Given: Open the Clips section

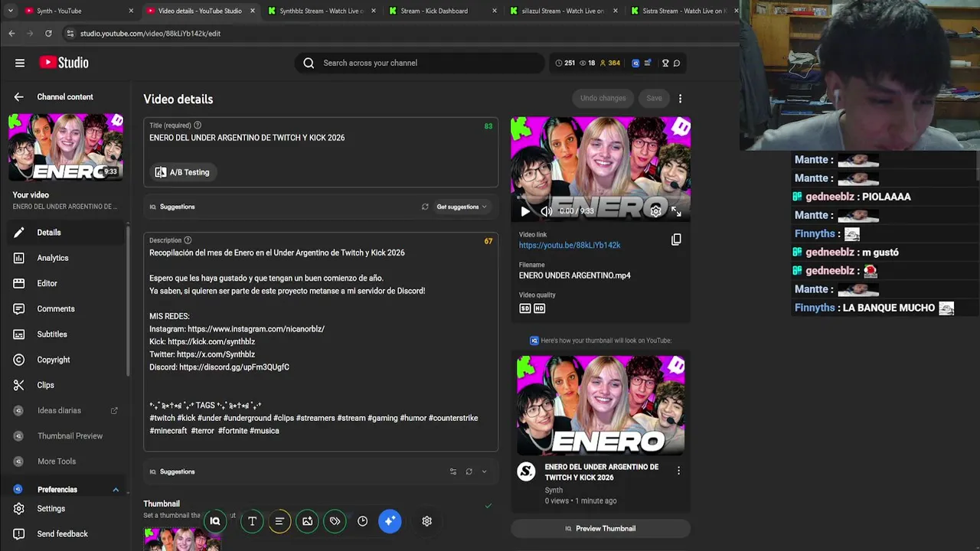Looking at the screenshot, I should pos(65,385).
